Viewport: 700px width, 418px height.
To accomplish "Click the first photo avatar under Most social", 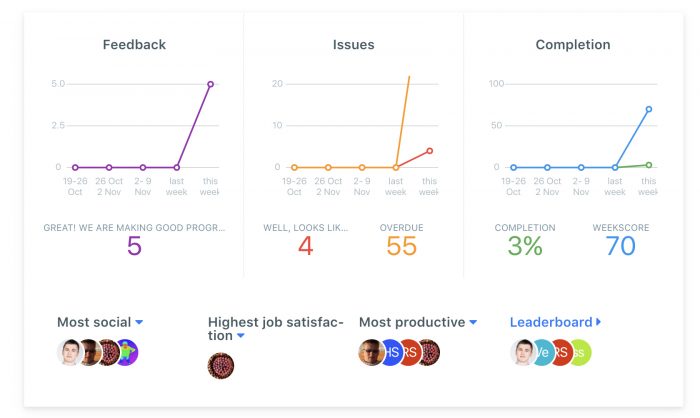I will tap(70, 352).
